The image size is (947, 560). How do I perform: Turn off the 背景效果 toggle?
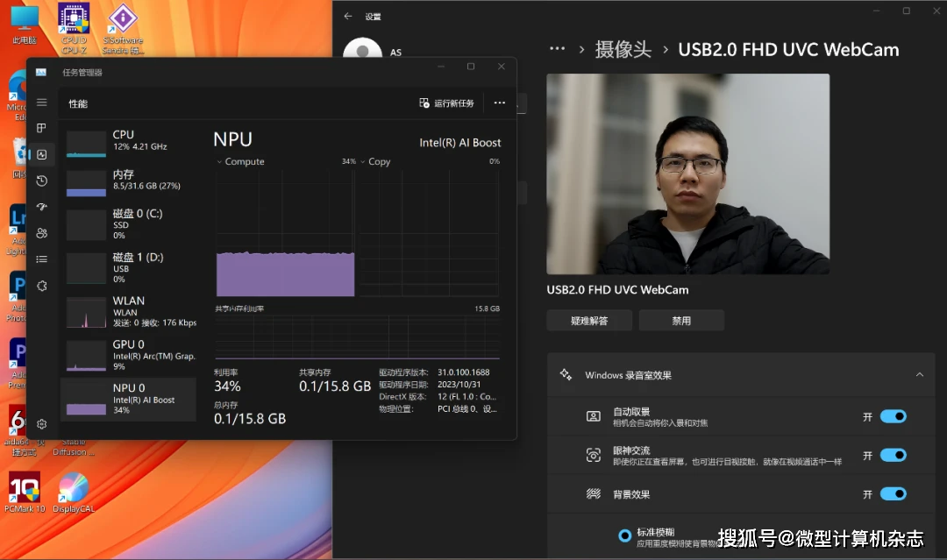(x=894, y=493)
